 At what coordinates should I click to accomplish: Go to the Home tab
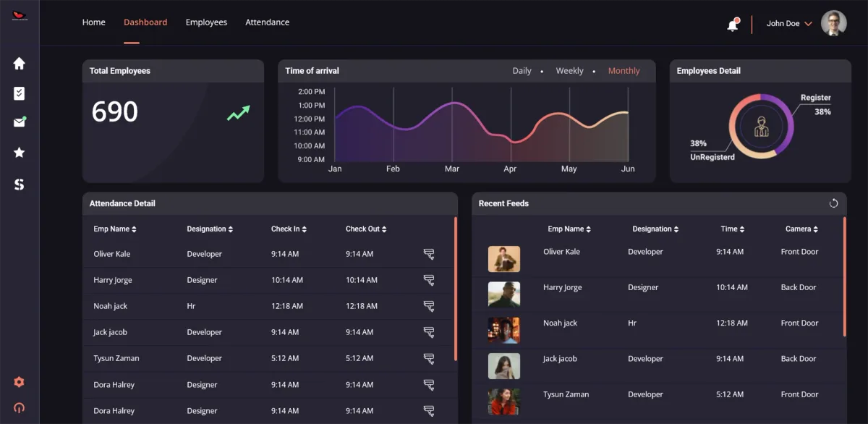[x=94, y=22]
